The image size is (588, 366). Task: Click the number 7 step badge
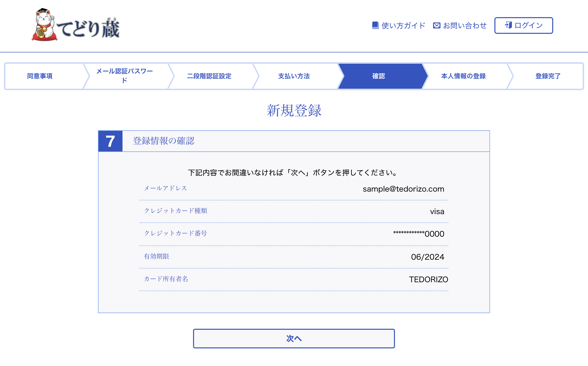(110, 141)
